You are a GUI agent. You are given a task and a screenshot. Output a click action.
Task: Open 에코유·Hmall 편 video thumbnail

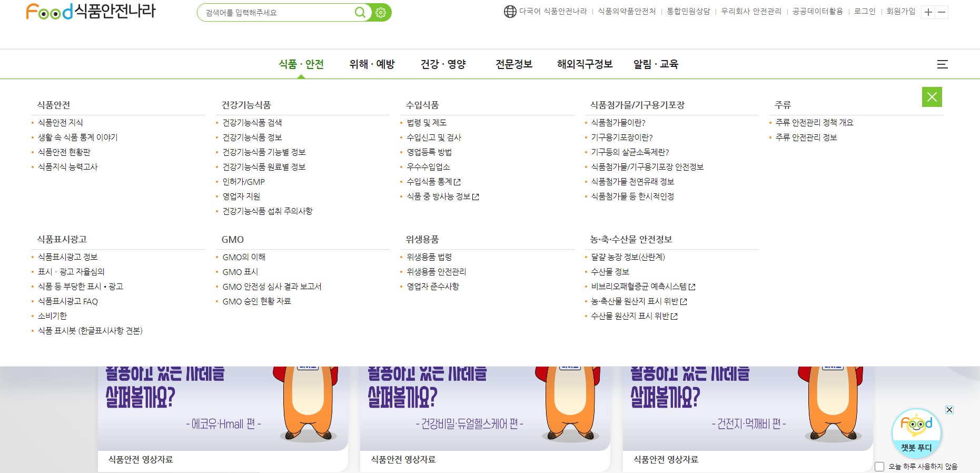point(223,409)
